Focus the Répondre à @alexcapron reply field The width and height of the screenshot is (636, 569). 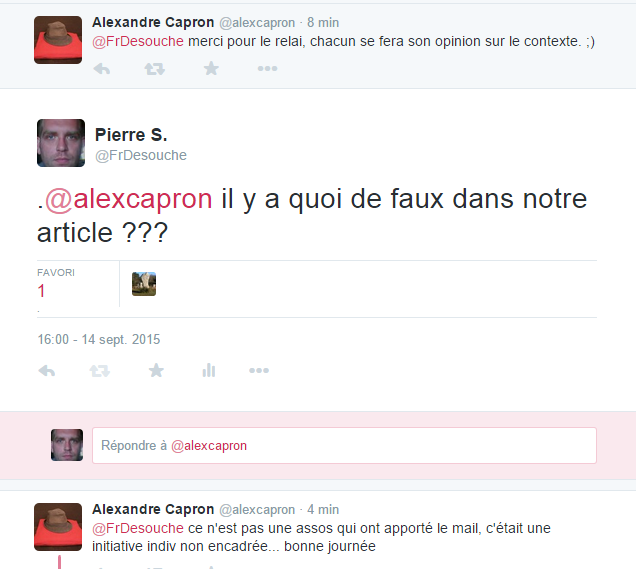[344, 445]
